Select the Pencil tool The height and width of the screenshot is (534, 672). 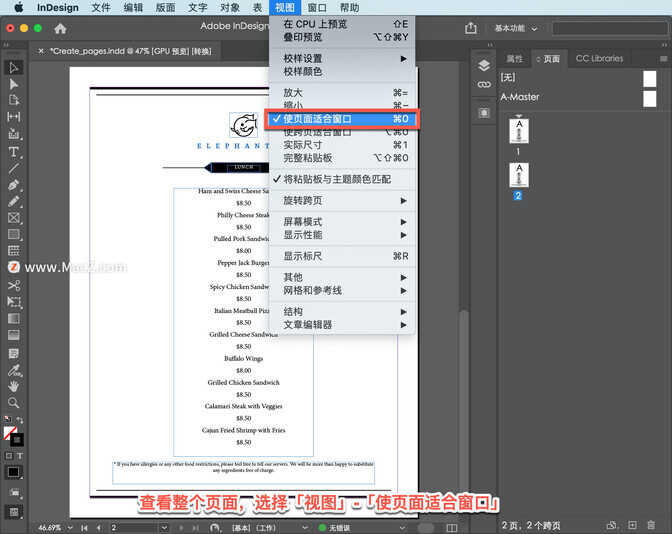click(x=14, y=201)
